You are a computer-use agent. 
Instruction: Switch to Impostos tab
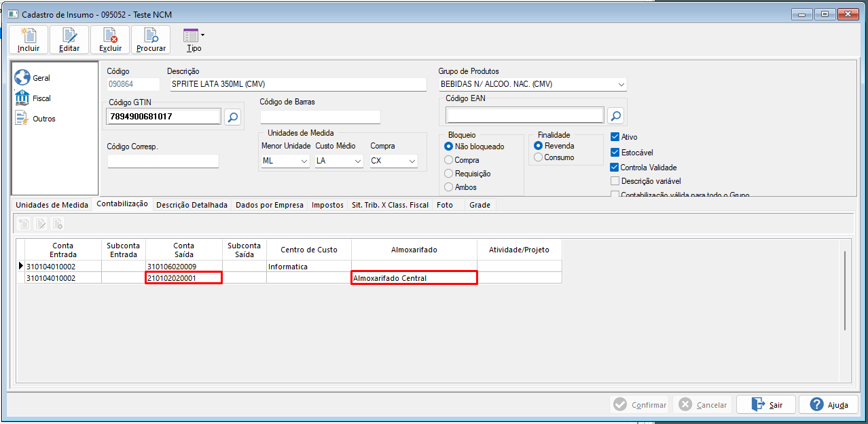(x=328, y=205)
